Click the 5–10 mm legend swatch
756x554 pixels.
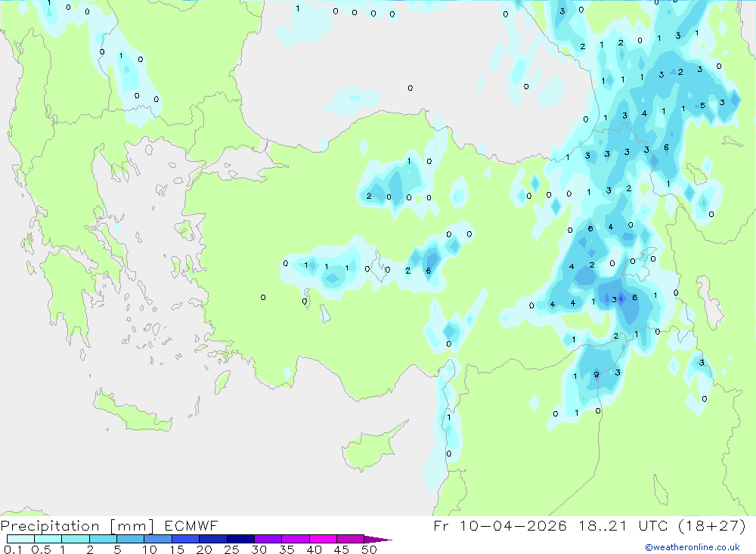(130, 539)
